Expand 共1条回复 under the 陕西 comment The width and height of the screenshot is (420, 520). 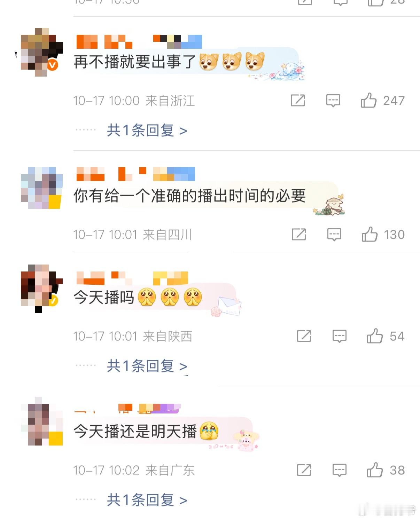[x=147, y=366]
